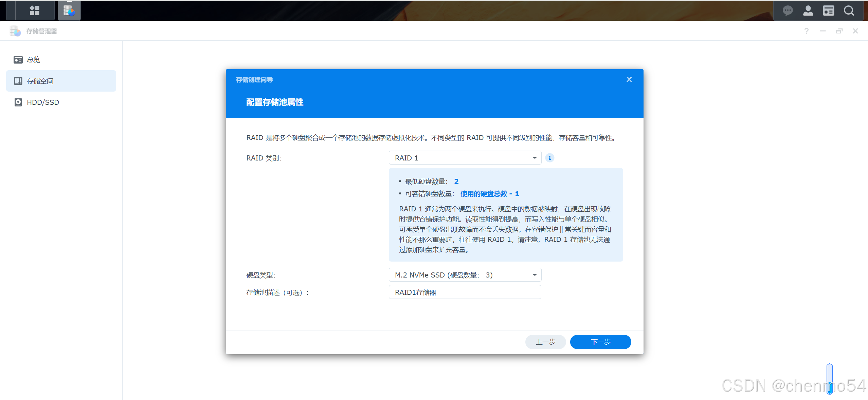Click the 下一步 next button
The width and height of the screenshot is (868, 400).
click(x=600, y=342)
